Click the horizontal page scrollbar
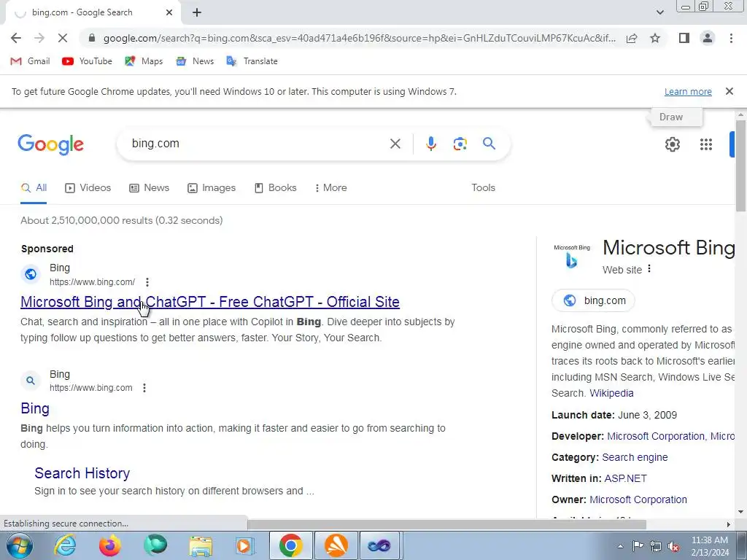 (x=447, y=524)
